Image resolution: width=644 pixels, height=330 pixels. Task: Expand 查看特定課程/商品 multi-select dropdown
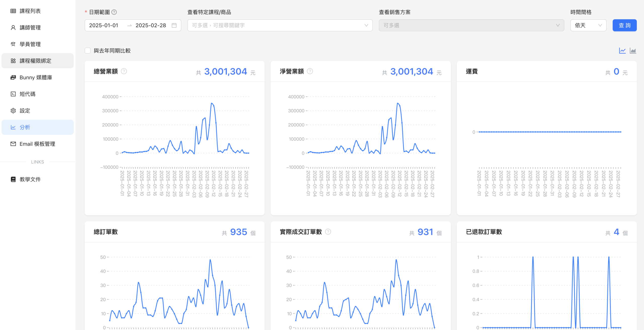280,25
